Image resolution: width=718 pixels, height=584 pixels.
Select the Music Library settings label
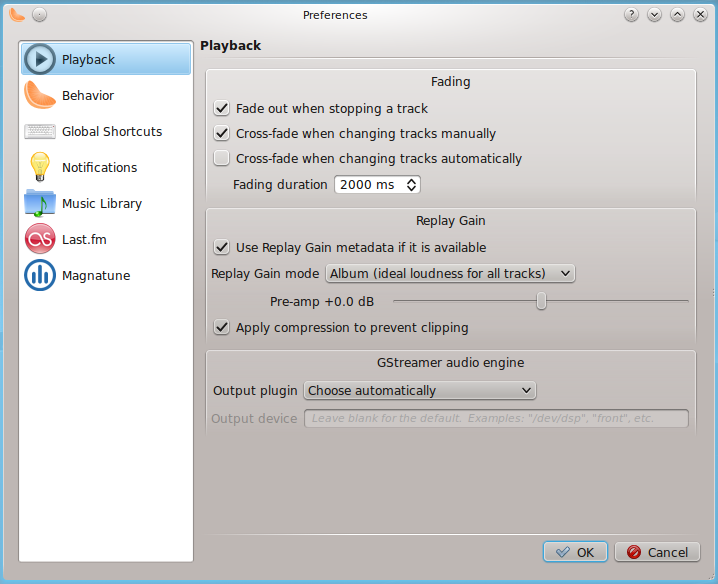pyautogui.click(x=102, y=204)
